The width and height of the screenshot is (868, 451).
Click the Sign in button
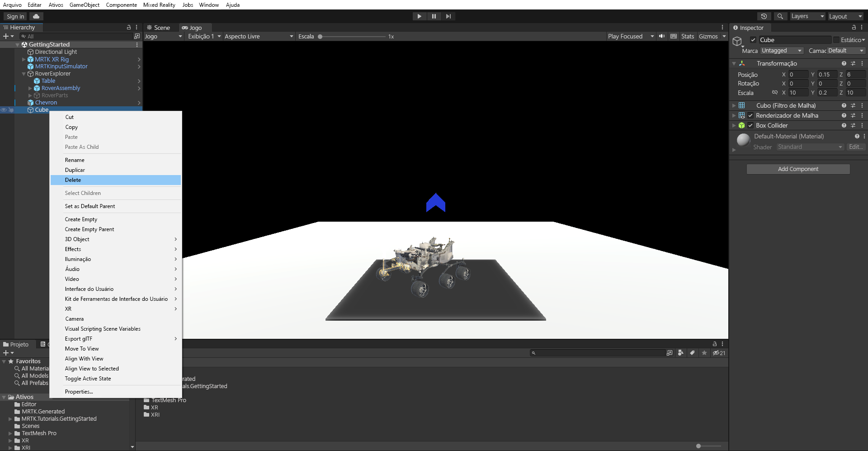[x=15, y=16]
